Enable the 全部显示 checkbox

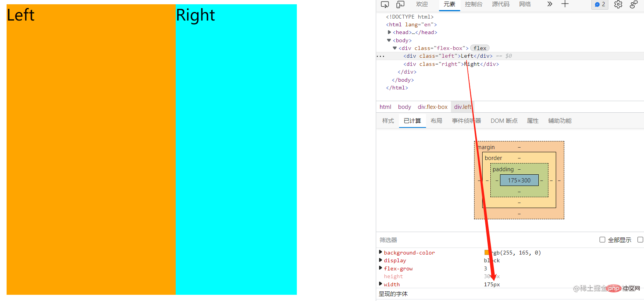(x=602, y=240)
